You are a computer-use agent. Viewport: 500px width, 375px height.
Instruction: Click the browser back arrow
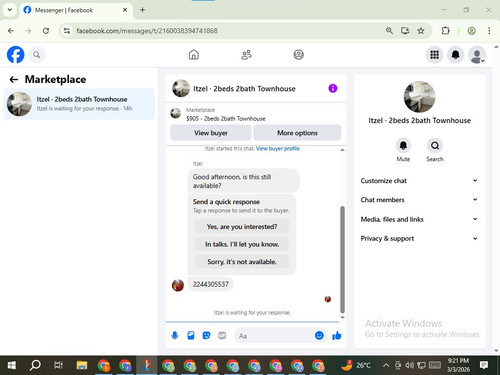point(11,31)
